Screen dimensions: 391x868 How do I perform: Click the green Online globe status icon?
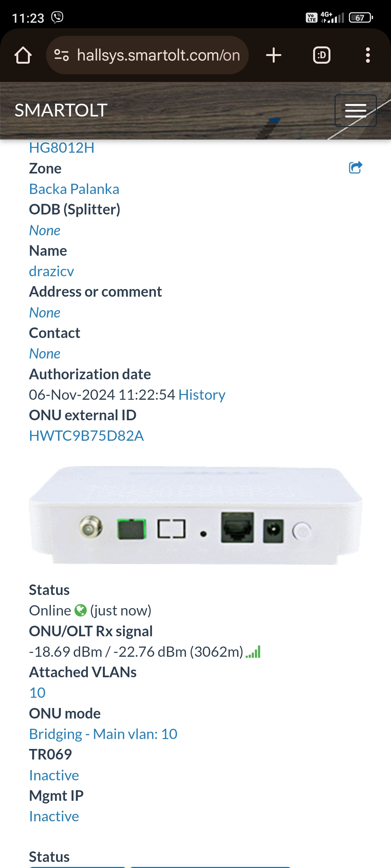80,611
